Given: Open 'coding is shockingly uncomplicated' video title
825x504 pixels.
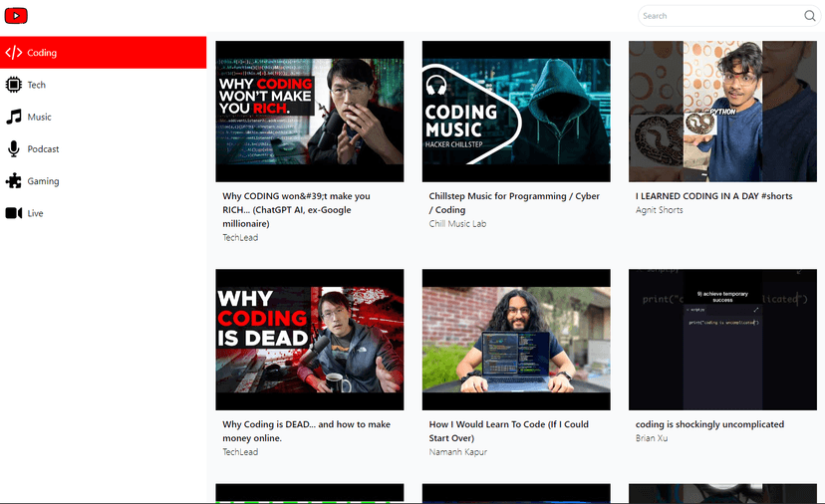Looking at the screenshot, I should point(709,424).
